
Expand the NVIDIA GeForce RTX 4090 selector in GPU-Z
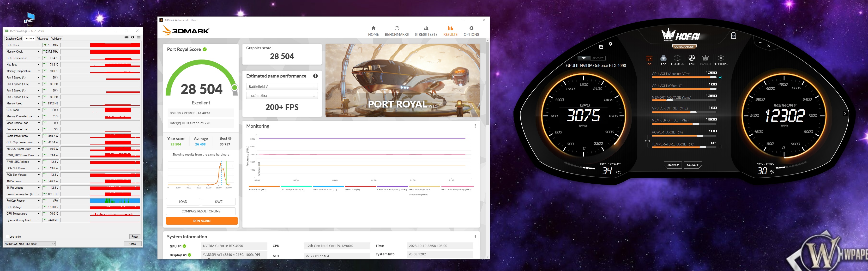tap(29, 244)
